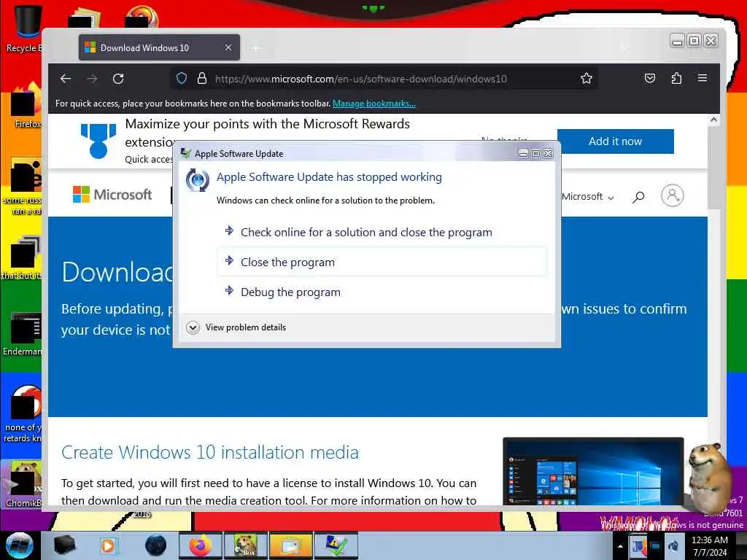Screen dimensions: 747x560
Task: Click the Firefox back arrow
Action: [66, 79]
